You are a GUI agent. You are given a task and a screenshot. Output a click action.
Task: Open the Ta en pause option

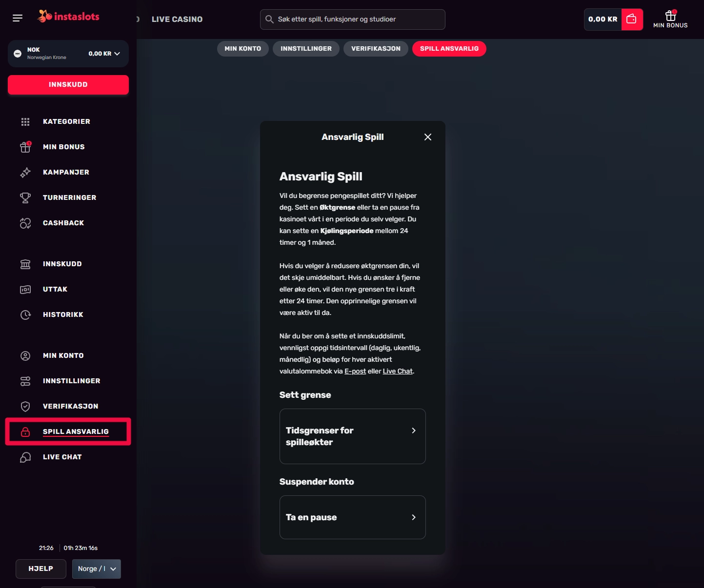coord(353,517)
